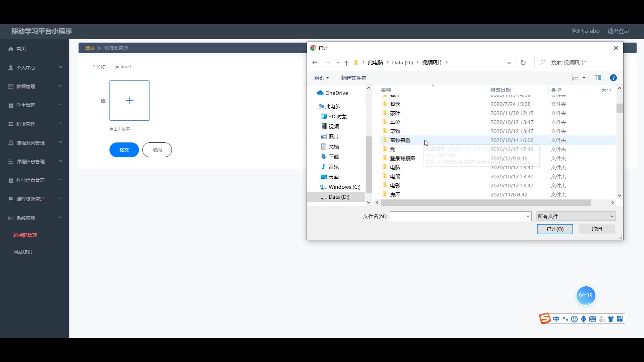Click the microphone icon on the IME bar

pos(584,319)
